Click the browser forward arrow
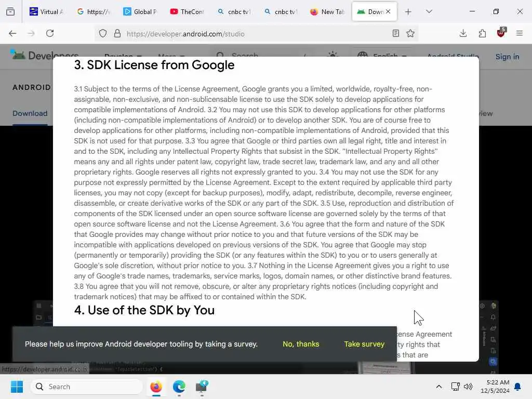 [31, 33]
